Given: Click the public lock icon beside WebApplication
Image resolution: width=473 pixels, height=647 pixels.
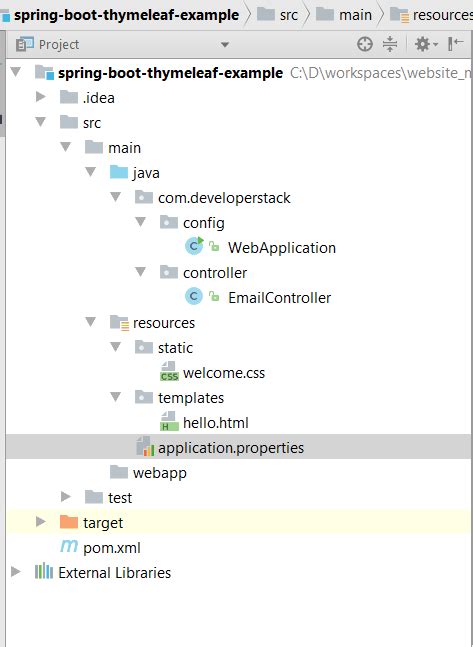Looking at the screenshot, I should tap(214, 247).
